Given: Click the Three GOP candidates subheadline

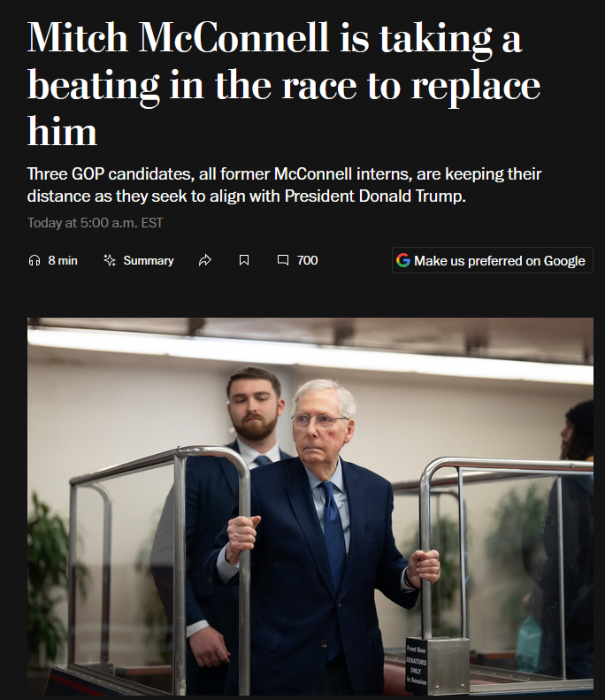Looking at the screenshot, I should pyautogui.click(x=284, y=185).
